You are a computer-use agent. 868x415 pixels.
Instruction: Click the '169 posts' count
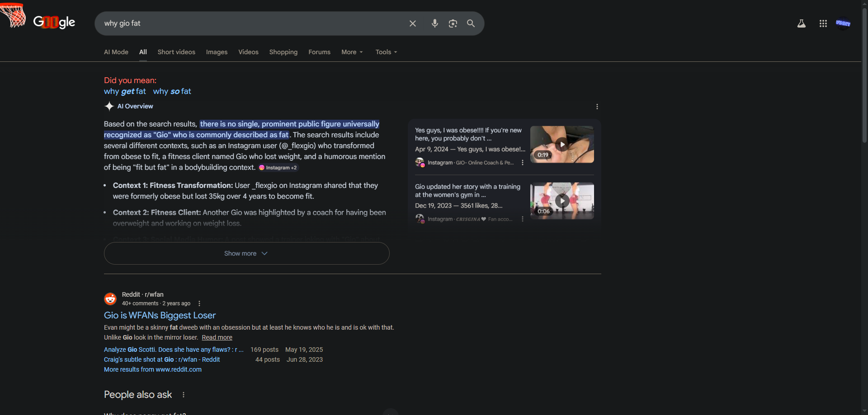click(264, 350)
